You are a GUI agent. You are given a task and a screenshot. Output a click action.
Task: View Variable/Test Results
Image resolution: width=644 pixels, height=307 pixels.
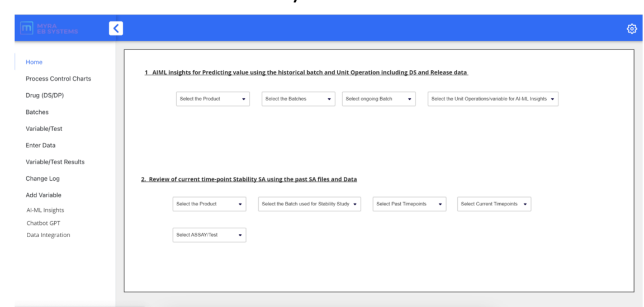click(x=55, y=162)
